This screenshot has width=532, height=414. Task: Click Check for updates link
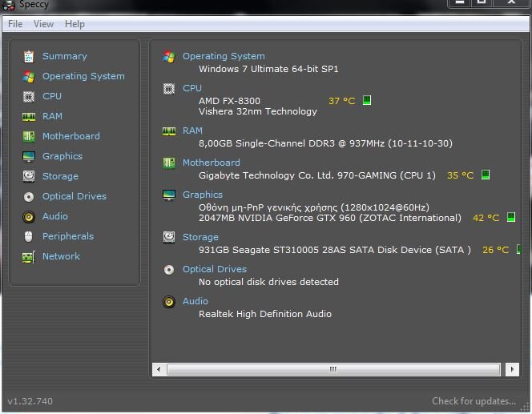tap(474, 401)
